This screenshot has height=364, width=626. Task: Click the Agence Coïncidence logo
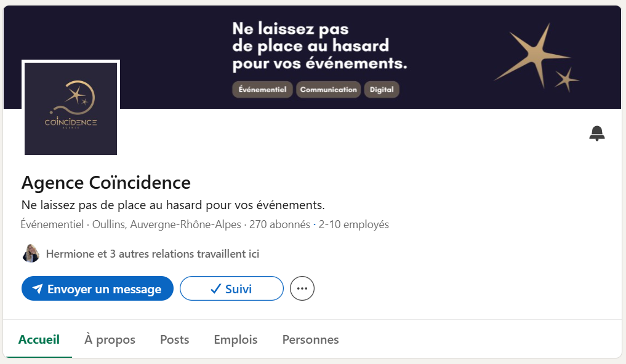[x=70, y=108]
